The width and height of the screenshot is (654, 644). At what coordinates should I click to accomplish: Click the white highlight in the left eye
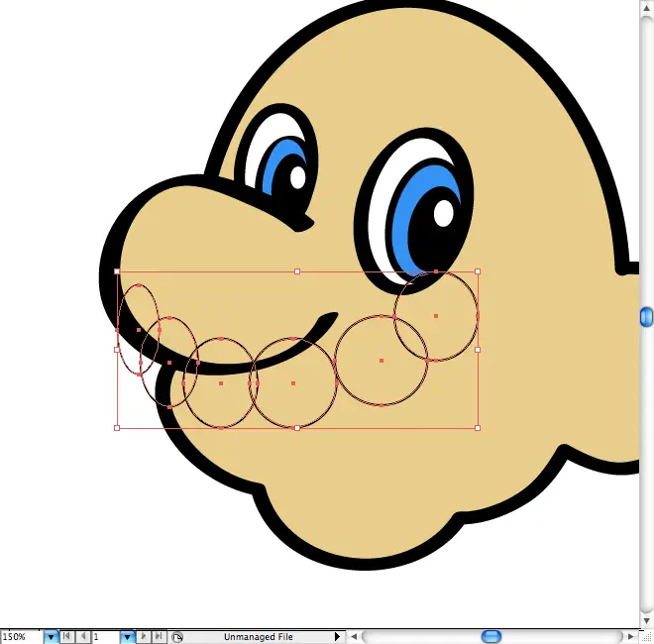click(x=298, y=177)
